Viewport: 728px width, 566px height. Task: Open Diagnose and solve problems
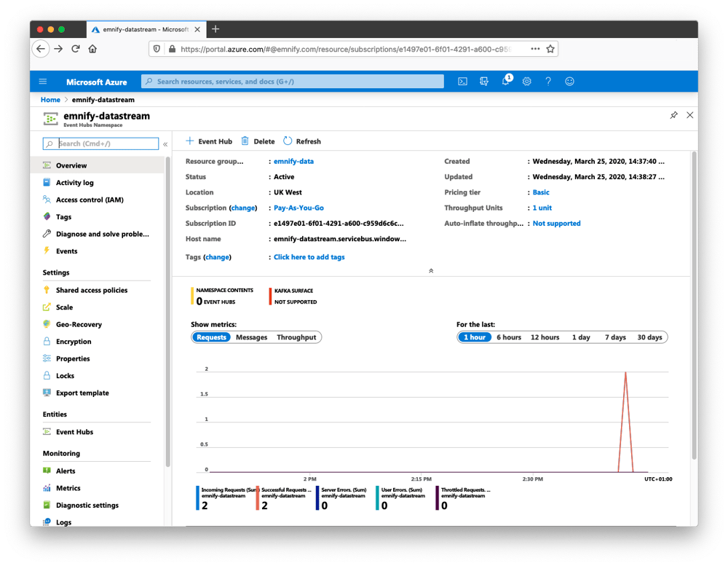pos(97,235)
